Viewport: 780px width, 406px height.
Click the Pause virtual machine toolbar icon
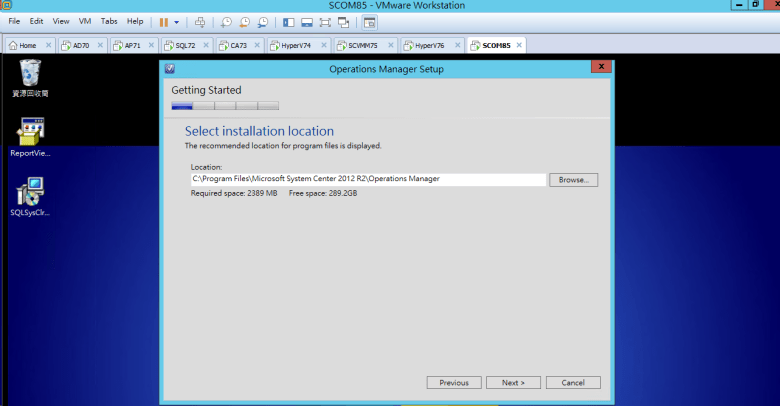click(x=163, y=21)
